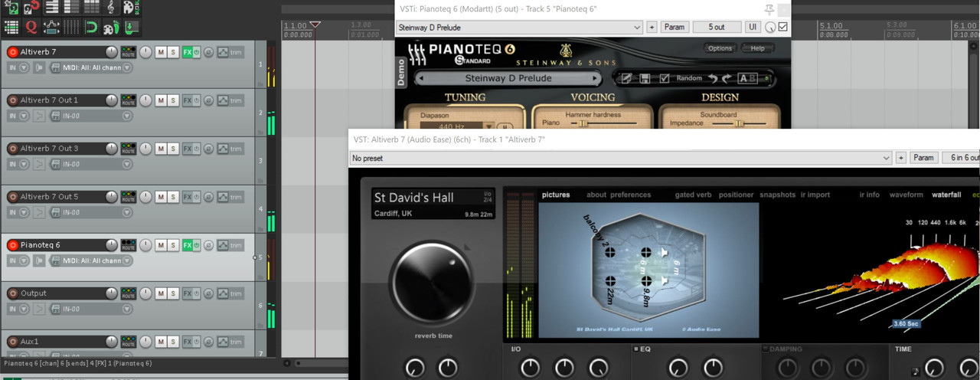
Task: Click the note icon in Altiverb TIME section
Action: pos(916,372)
